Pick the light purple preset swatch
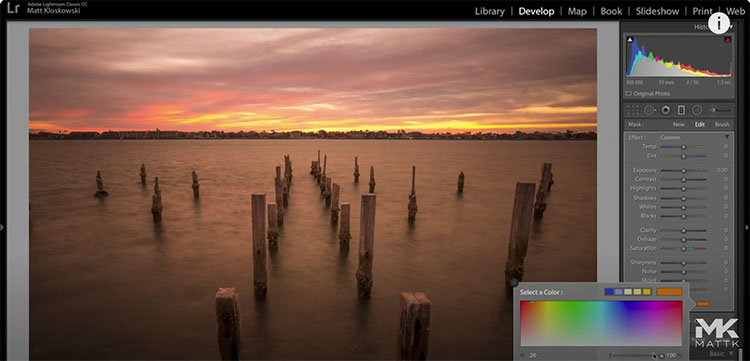Viewport: 750px width, 361px height. tap(618, 292)
